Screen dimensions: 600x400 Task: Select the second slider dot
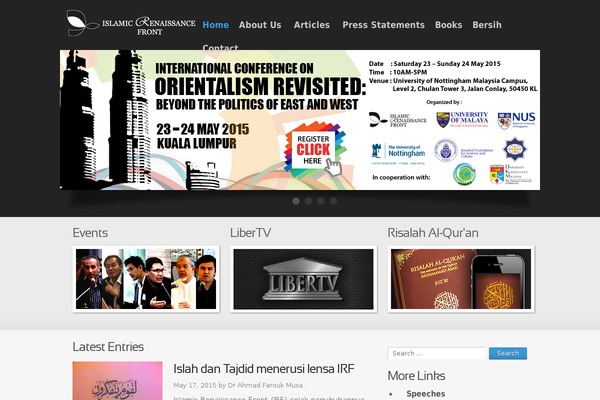coord(308,201)
